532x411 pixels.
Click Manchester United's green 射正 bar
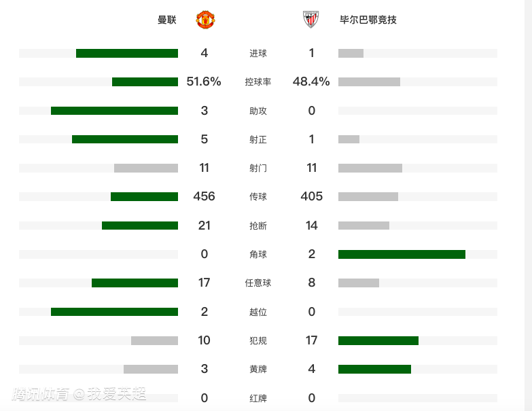tap(125, 139)
